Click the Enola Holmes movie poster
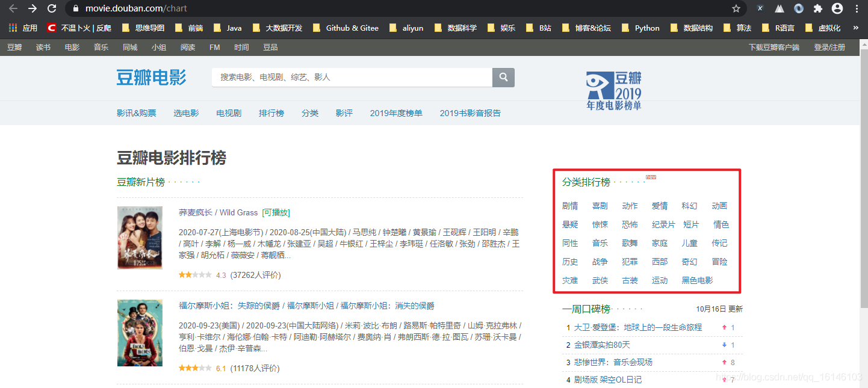 pos(140,333)
